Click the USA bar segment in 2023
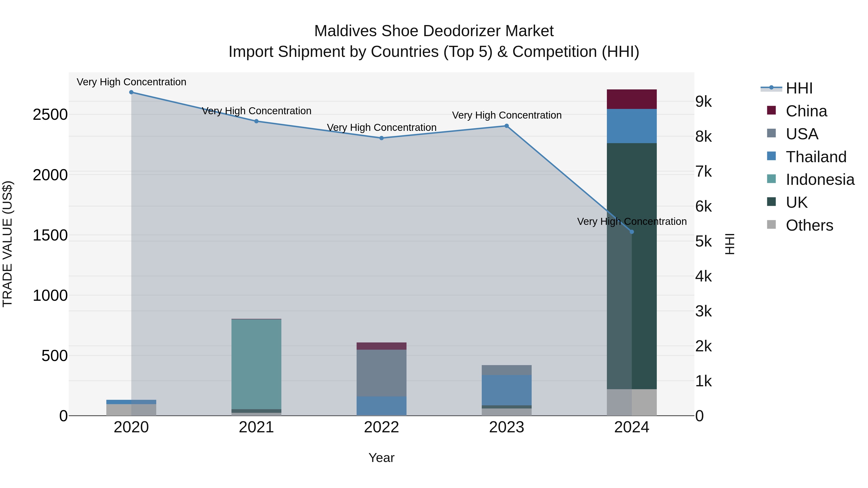Screen dimensions: 868x488 (506, 370)
